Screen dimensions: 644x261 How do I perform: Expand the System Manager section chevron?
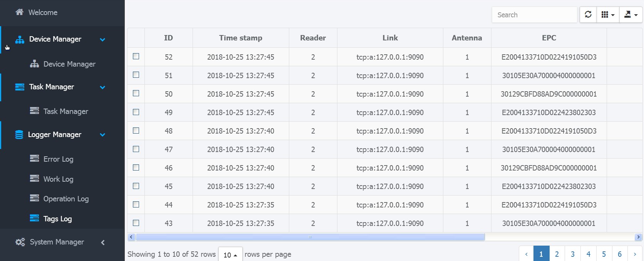tap(103, 242)
